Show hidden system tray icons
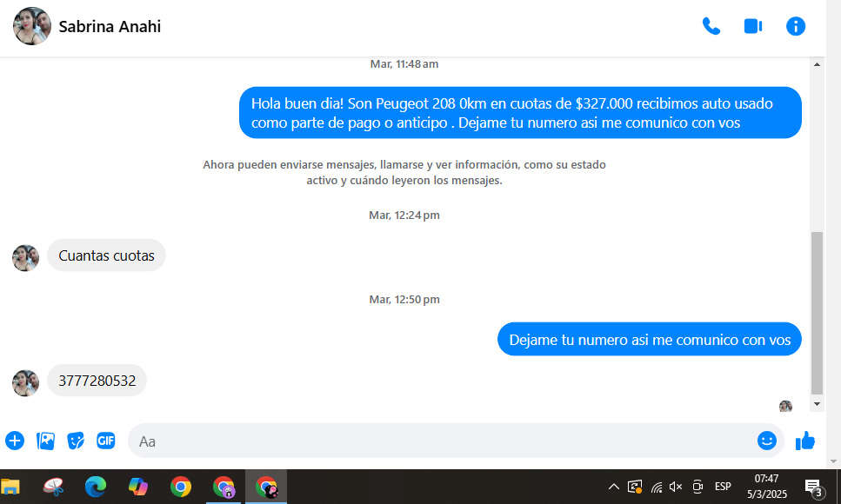 pyautogui.click(x=613, y=487)
